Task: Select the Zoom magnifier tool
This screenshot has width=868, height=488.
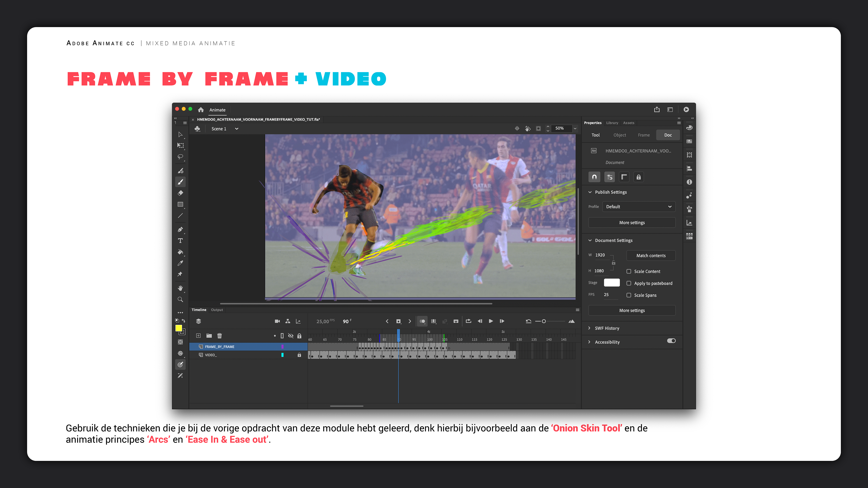Action: coord(180,299)
